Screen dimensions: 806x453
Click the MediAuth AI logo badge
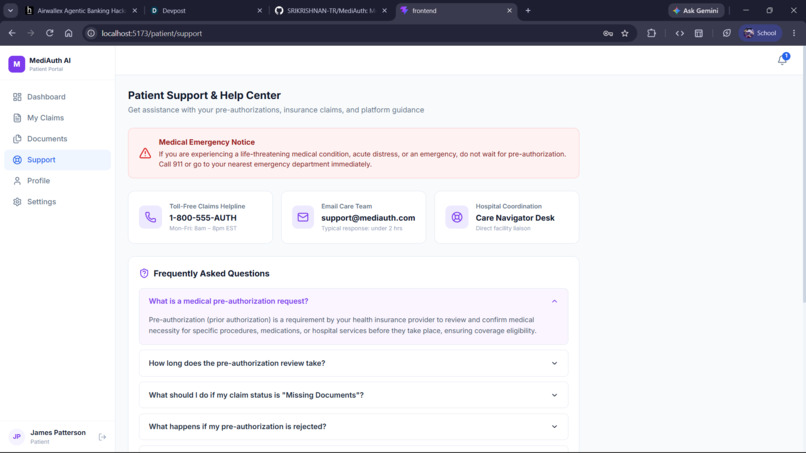click(x=16, y=64)
